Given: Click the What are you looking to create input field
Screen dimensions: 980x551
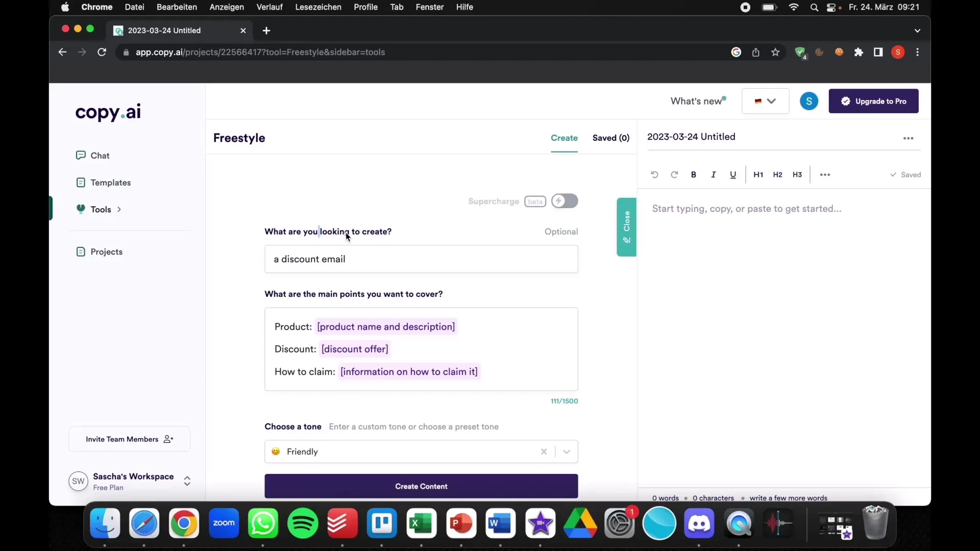Looking at the screenshot, I should [421, 259].
